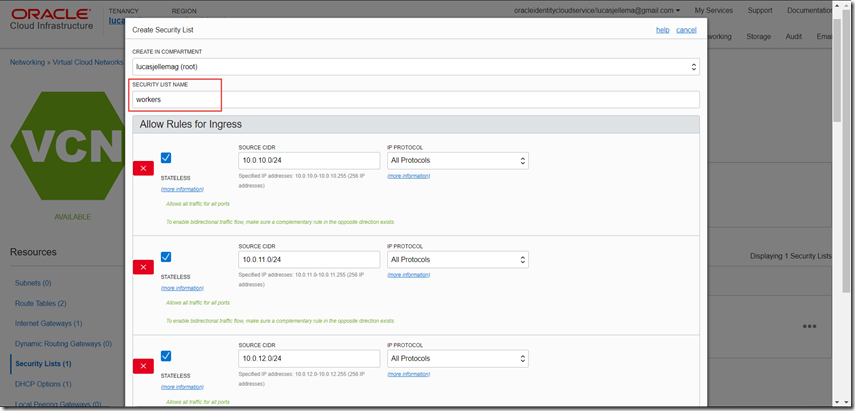Screen dimensions: 855x411
Task: Toggle stateless checkbox for 10.0.11.0/24 rule
Action: [166, 257]
